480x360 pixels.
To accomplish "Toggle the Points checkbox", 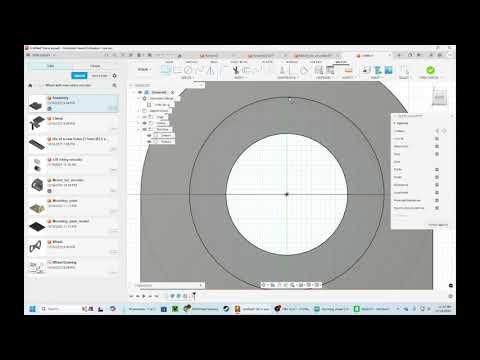I will (437, 177).
